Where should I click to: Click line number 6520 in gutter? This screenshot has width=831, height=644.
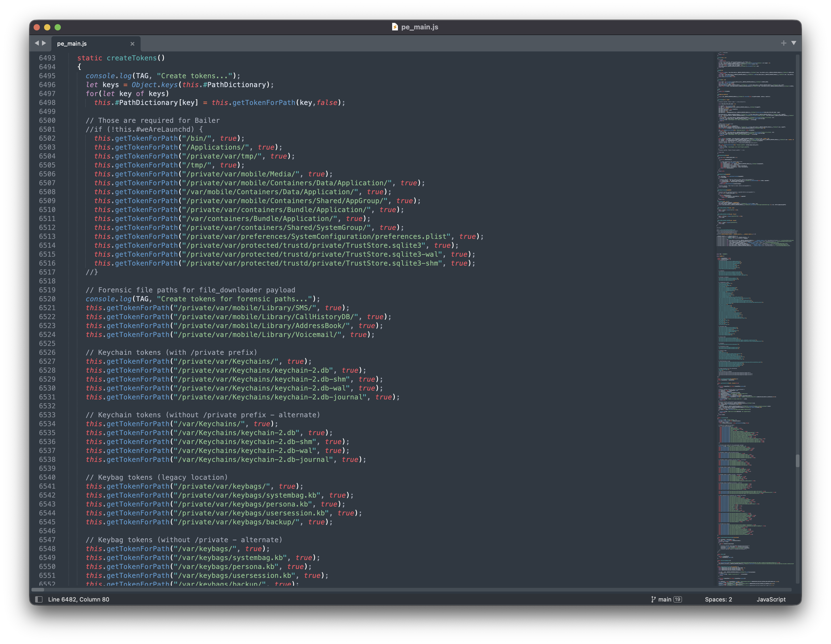point(47,299)
